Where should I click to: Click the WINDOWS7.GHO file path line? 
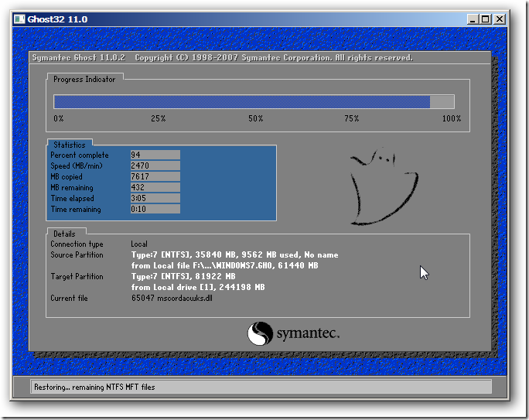225,265
